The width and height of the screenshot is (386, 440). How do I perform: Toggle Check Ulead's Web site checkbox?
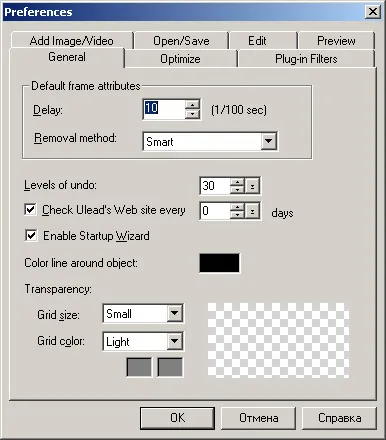tap(30, 210)
